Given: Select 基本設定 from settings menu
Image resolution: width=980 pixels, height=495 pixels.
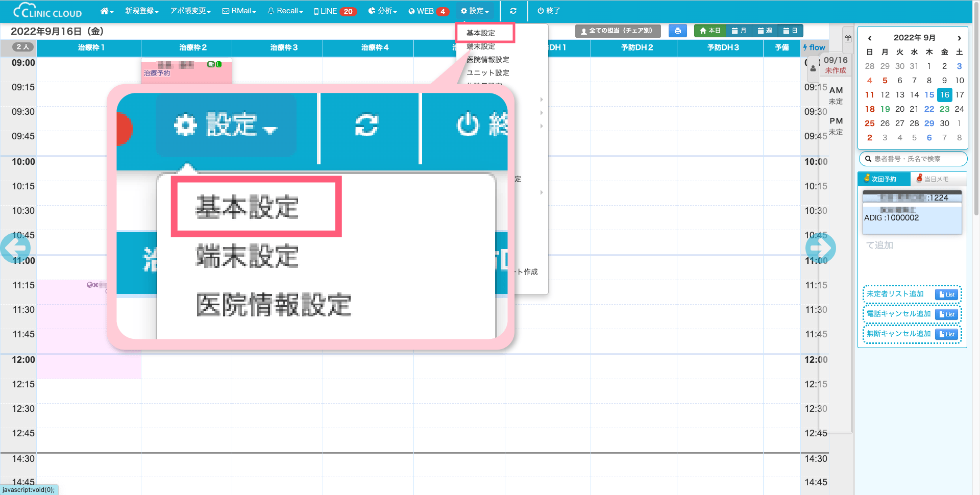Looking at the screenshot, I should coord(481,33).
